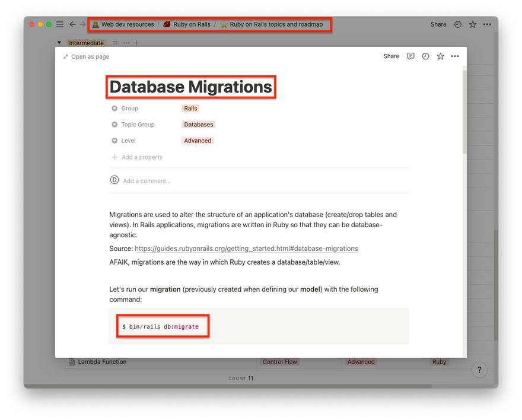522x420 pixels.
Task: Open the Topic Group property dropdown
Action: point(138,125)
